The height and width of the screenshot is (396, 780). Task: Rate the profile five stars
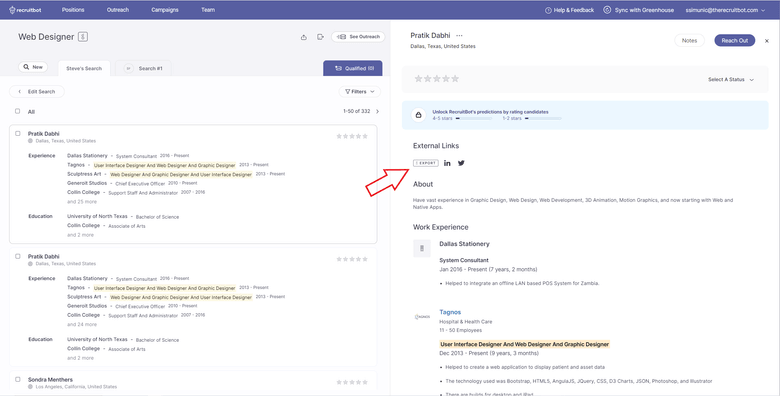(455, 79)
